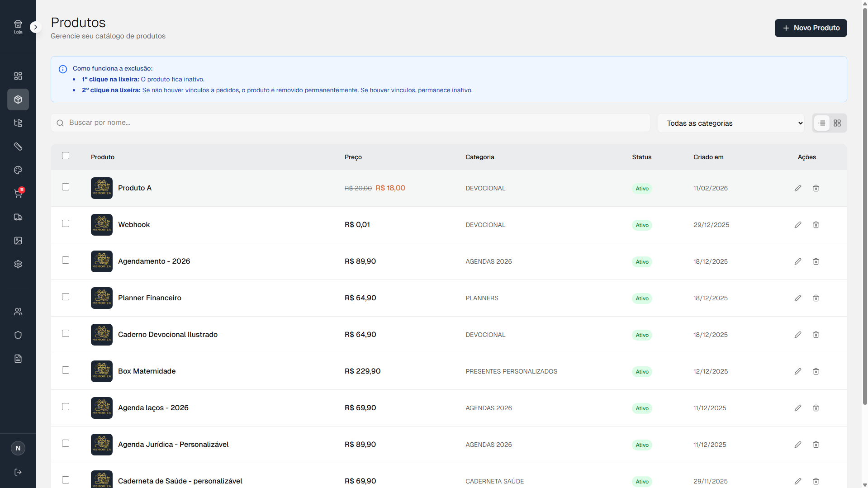Open the tag coupons icon in sidebar
Viewport: 868px width, 488px height.
coord(18,147)
